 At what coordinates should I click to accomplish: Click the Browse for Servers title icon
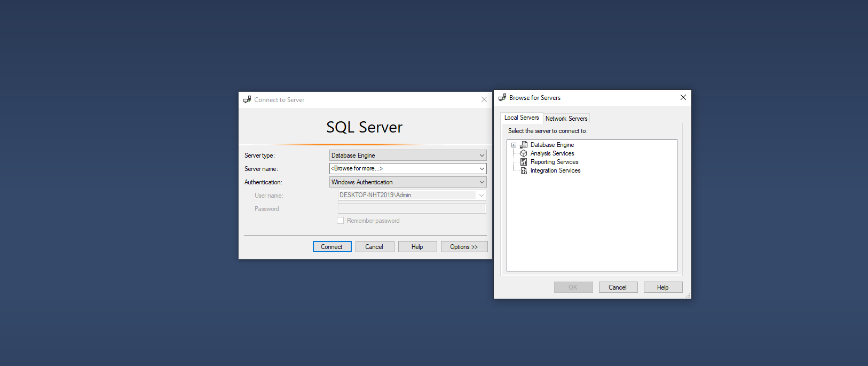pos(502,97)
